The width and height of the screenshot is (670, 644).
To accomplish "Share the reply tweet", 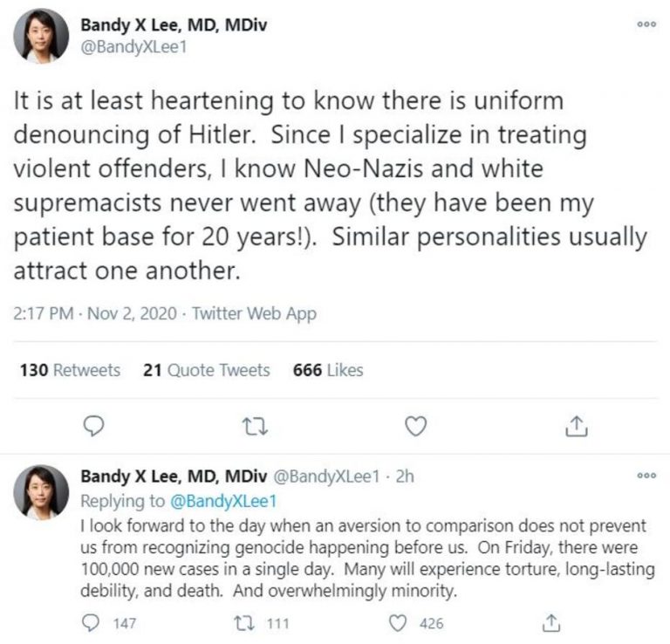I will click(550, 622).
